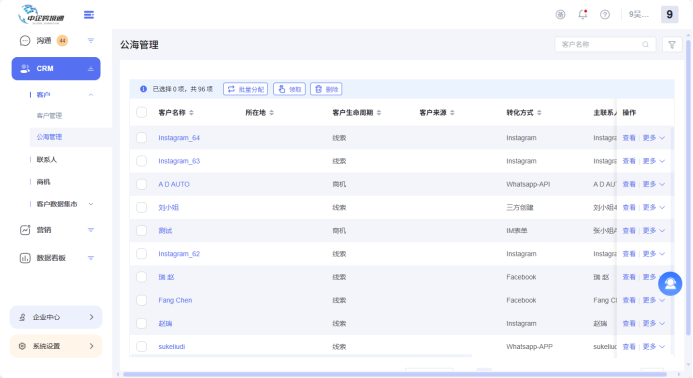Open notifications bell icon
This screenshot has height=378, width=693.
click(x=583, y=15)
